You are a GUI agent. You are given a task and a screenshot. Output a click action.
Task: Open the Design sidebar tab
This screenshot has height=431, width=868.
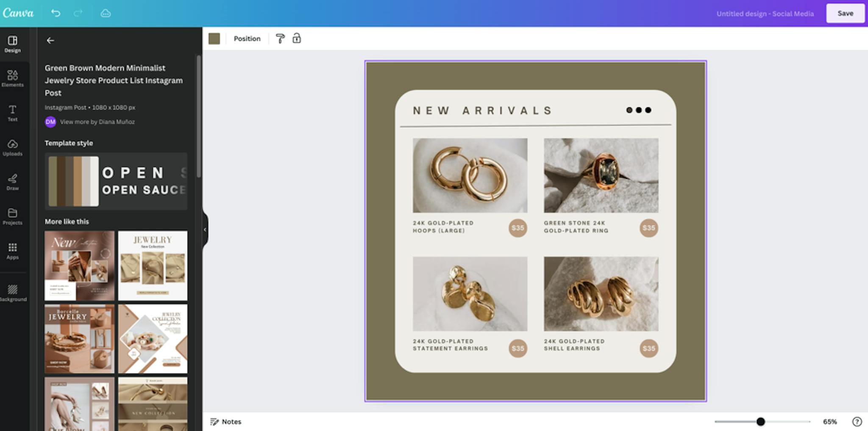pyautogui.click(x=12, y=44)
